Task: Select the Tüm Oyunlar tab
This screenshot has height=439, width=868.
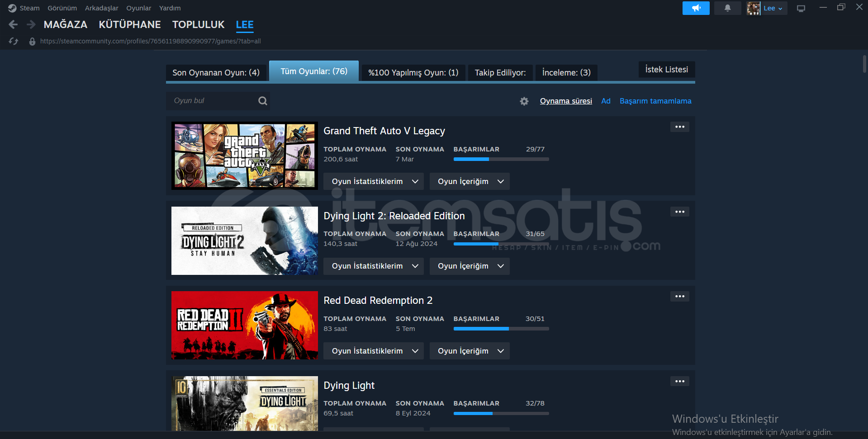Action: coord(314,71)
